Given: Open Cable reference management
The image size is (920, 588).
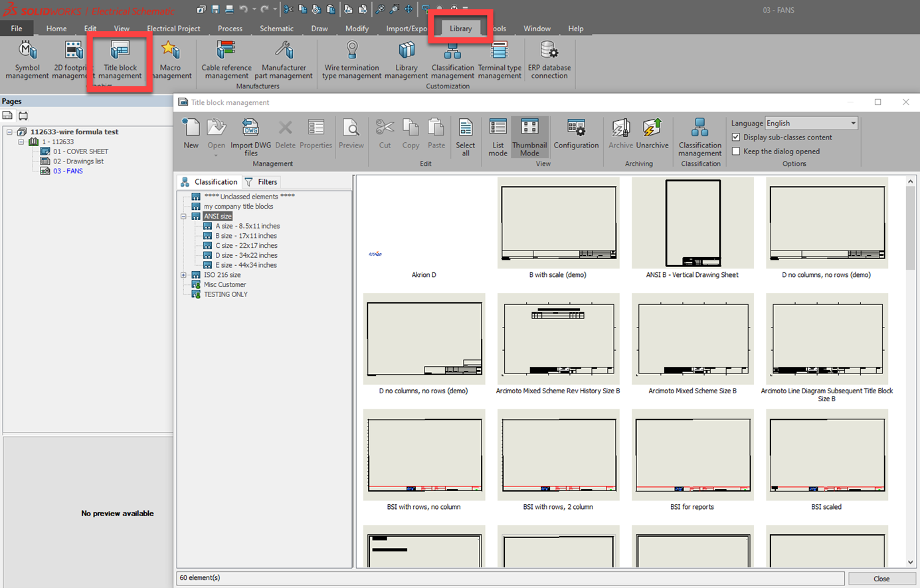Looking at the screenshot, I should (x=227, y=60).
